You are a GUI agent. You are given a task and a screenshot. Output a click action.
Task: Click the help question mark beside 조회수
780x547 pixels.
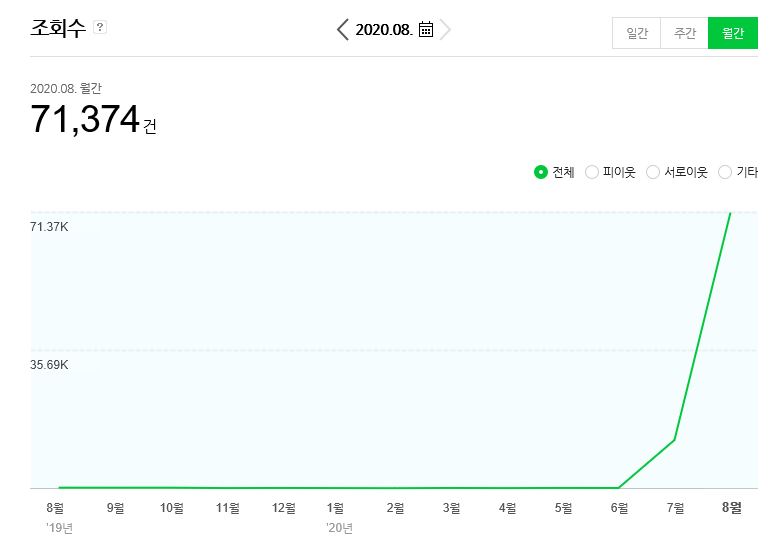(100, 27)
